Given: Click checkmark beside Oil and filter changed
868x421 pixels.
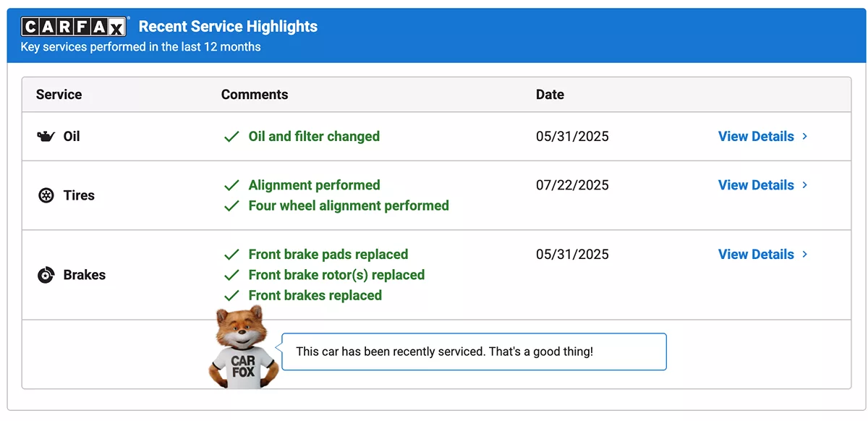Looking at the screenshot, I should click(x=231, y=137).
